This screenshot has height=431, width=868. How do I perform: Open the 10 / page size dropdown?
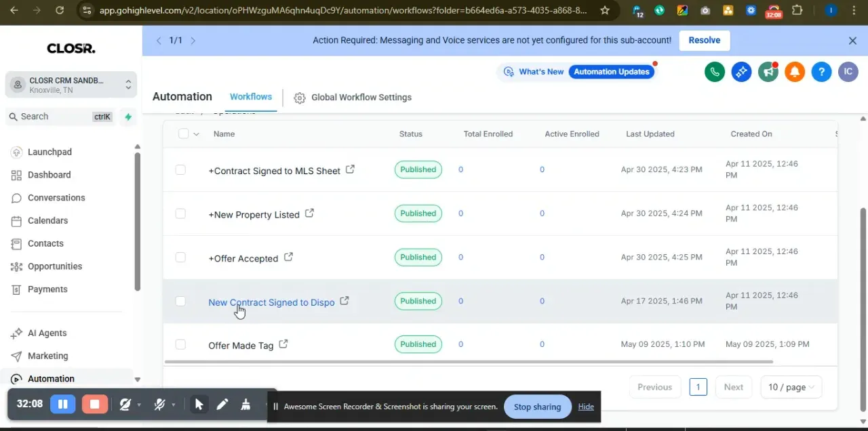click(791, 387)
